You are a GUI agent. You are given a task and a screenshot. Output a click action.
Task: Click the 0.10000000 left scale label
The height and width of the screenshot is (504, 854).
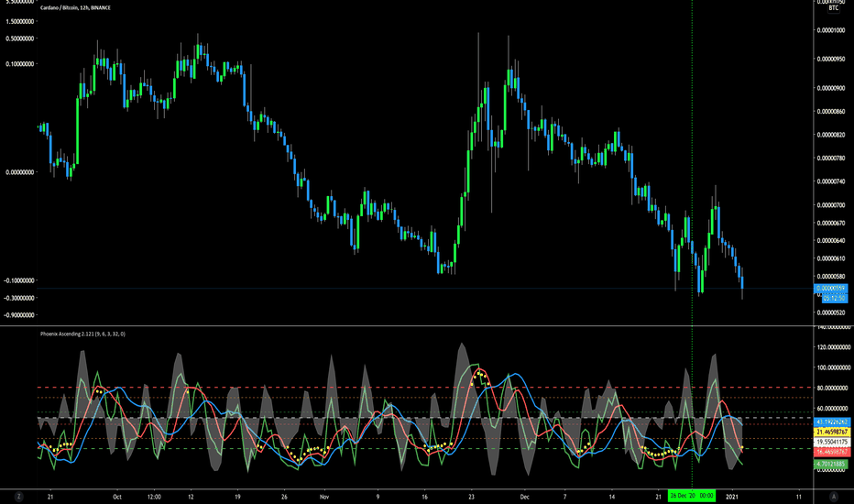(19, 64)
